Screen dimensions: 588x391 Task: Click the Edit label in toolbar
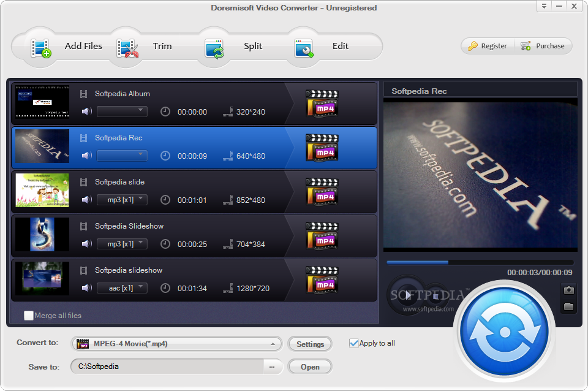[341, 46]
